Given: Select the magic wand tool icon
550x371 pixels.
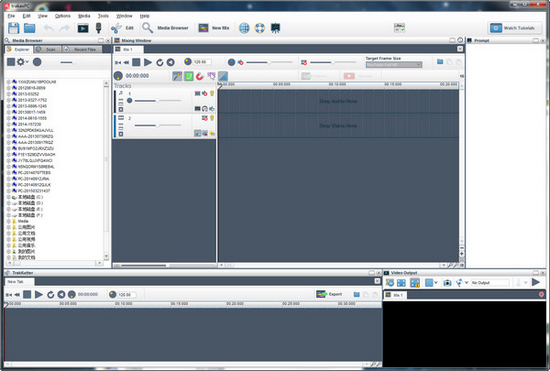Looking at the screenshot, I should tap(177, 76).
